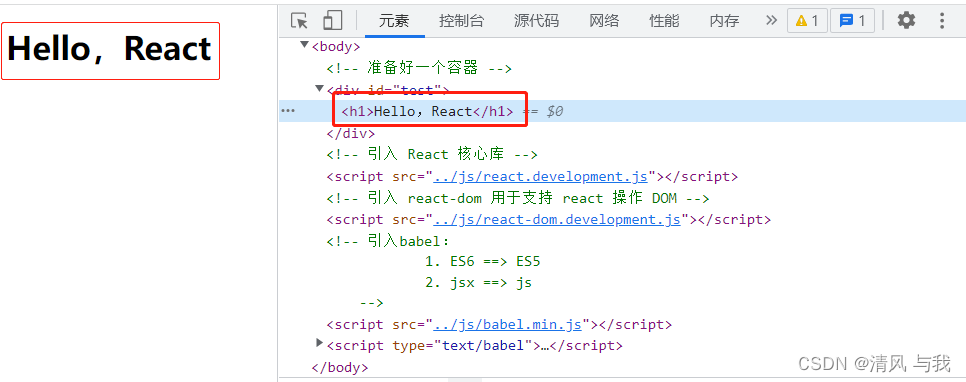Open DevTools settings gear
This screenshot has height=382, width=966.
pos(906,20)
